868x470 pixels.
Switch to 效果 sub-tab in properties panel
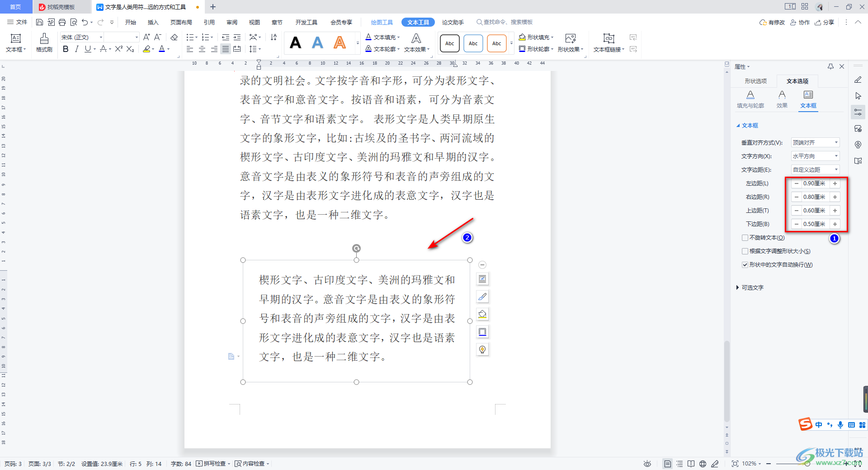click(x=782, y=99)
